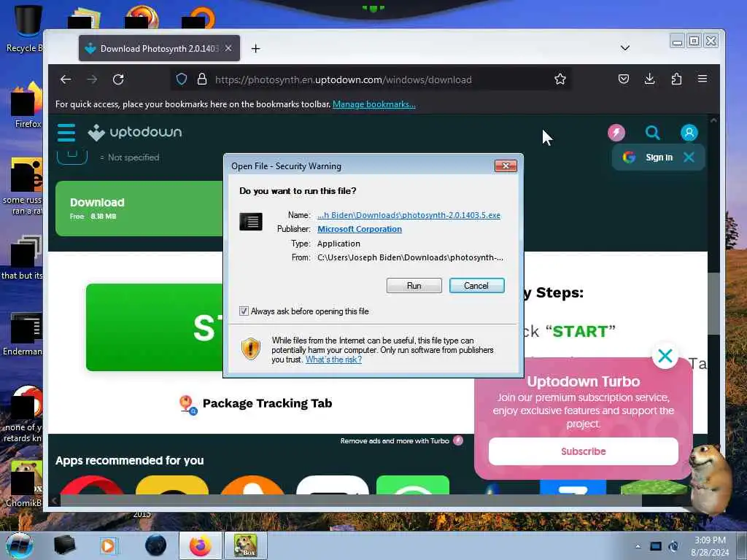Open the Windows Start orb
Image resolution: width=747 pixels, height=560 pixels.
19,545
